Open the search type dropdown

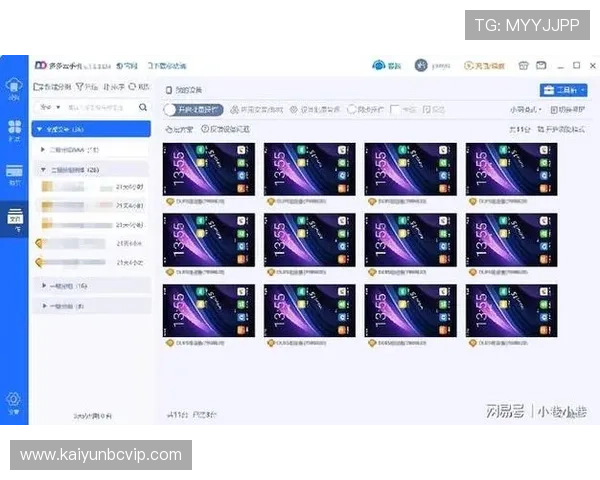(50, 107)
